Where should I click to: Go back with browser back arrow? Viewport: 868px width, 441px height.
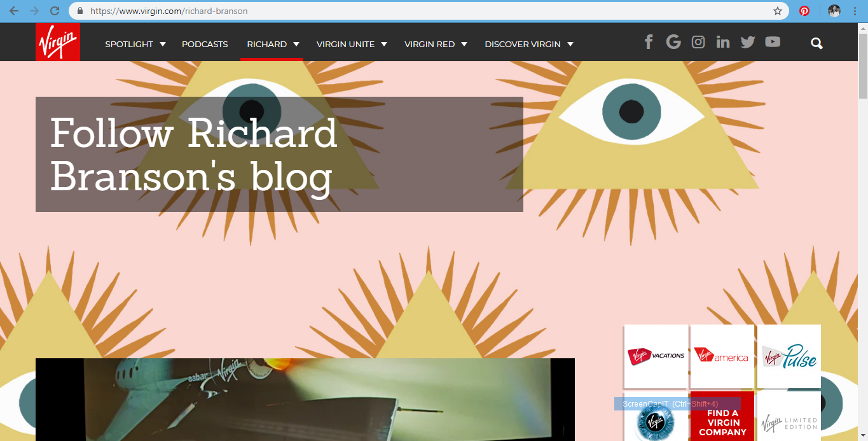point(14,11)
